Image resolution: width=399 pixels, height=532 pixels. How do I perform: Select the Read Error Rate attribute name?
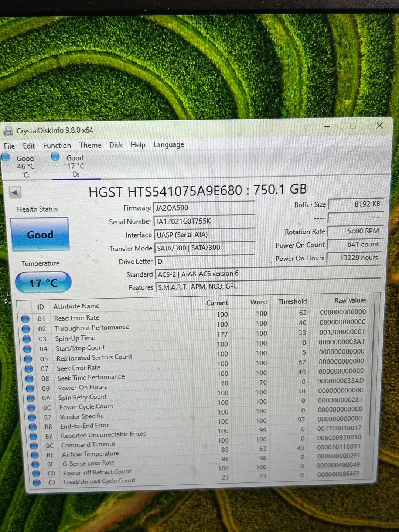pos(76,318)
